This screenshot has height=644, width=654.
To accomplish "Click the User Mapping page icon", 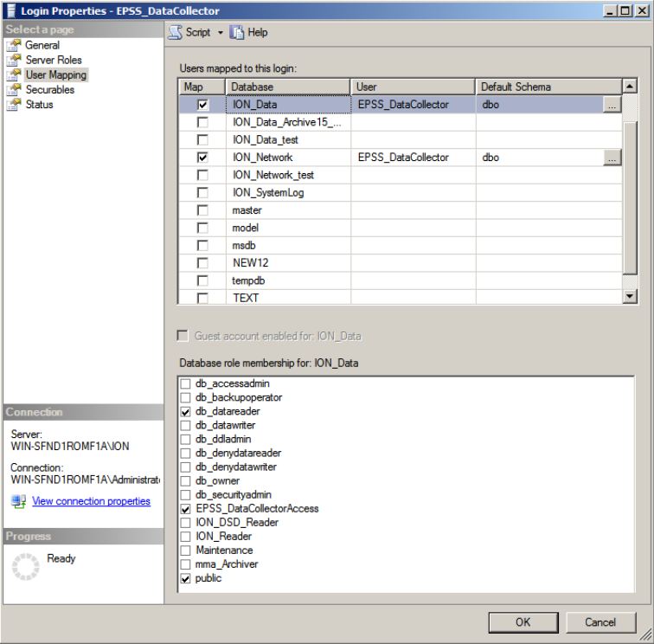I will (13, 74).
